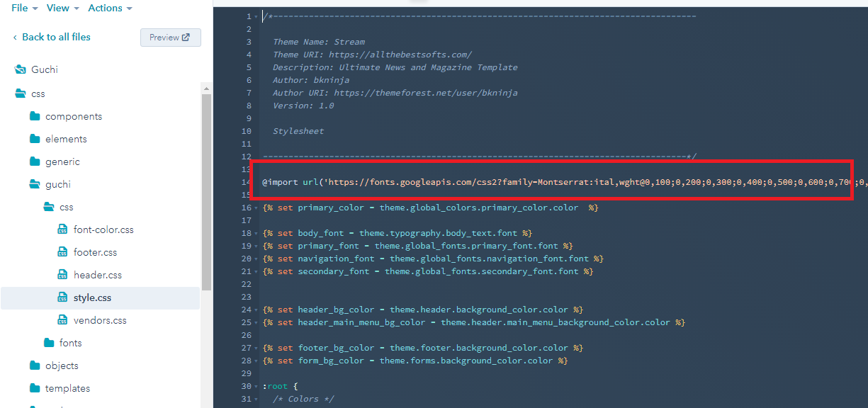Screen dimensions: 868x408
Task: Open the File menu
Action: pyautogui.click(x=23, y=8)
